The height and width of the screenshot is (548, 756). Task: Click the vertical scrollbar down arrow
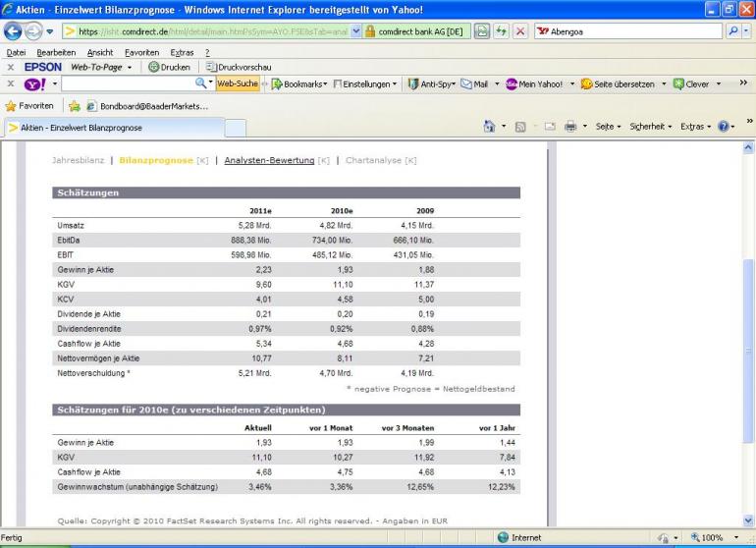[749, 521]
